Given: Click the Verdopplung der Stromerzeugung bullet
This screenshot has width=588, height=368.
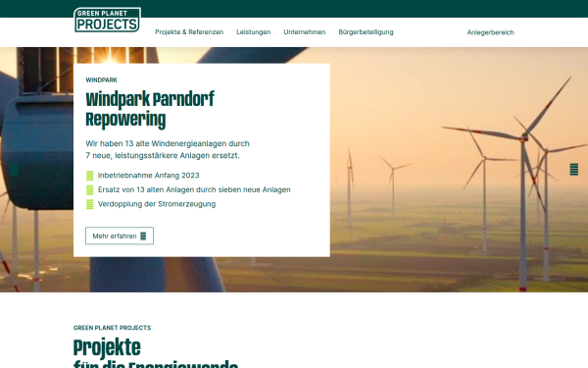Looking at the screenshot, I should click(x=151, y=204).
